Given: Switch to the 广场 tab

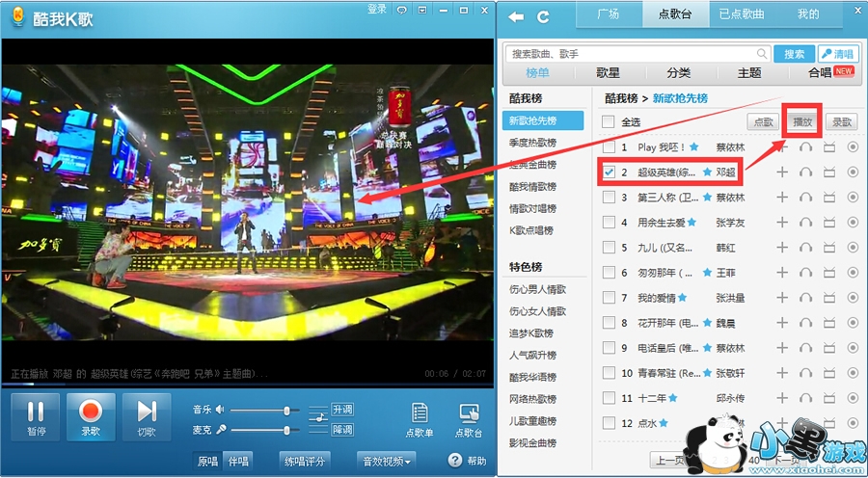Looking at the screenshot, I should tap(609, 14).
